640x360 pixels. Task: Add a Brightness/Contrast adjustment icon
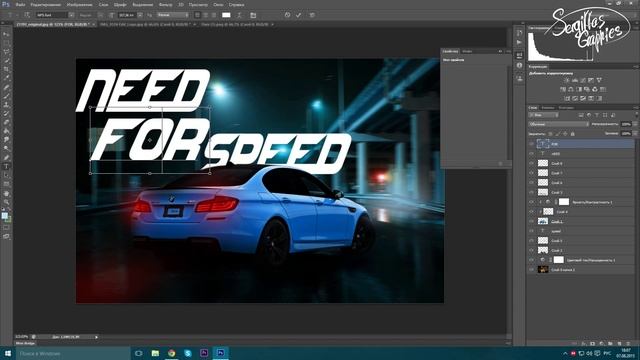(x=567, y=80)
